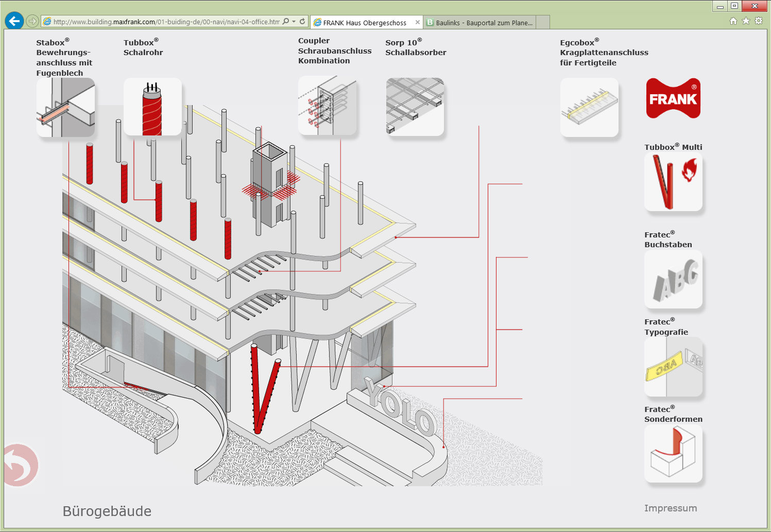The image size is (771, 532).
Task: Click the Tubbox Schalrohr label
Action: (x=143, y=47)
